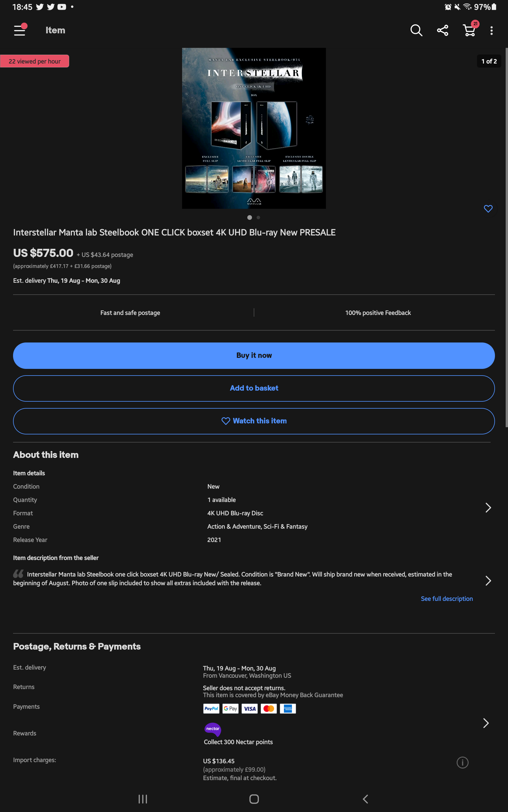Tap the Postage, Returns & Payments heading
Screen dimensions: 508x812
pos(77,646)
